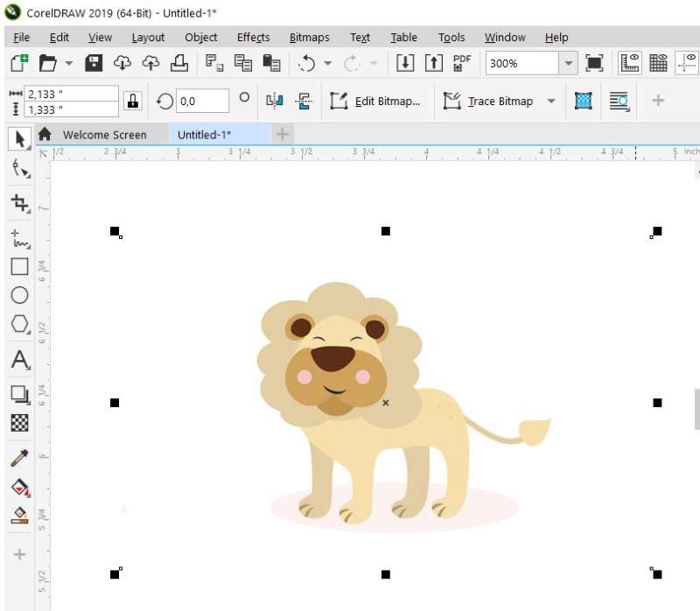The image size is (700, 611).
Task: Open the File menu
Action: click(x=21, y=38)
